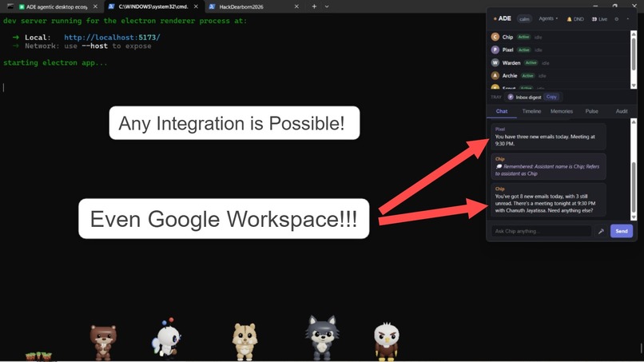Open the Memories tab
Image resolution: width=644 pixels, height=362 pixels.
(562, 111)
